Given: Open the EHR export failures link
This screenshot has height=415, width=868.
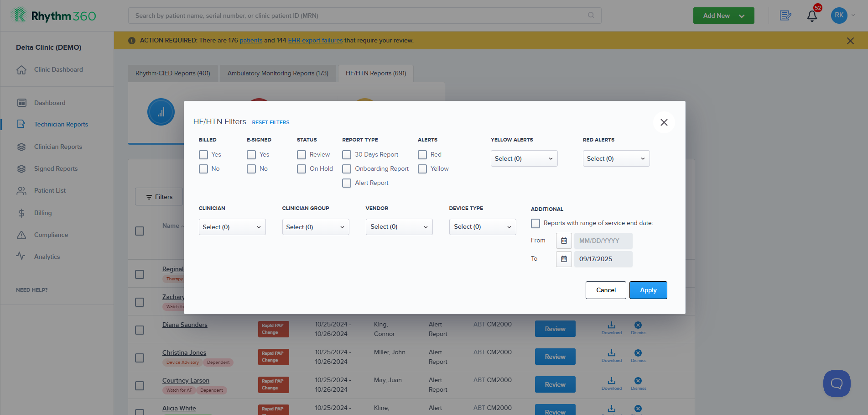Looking at the screenshot, I should (x=315, y=40).
